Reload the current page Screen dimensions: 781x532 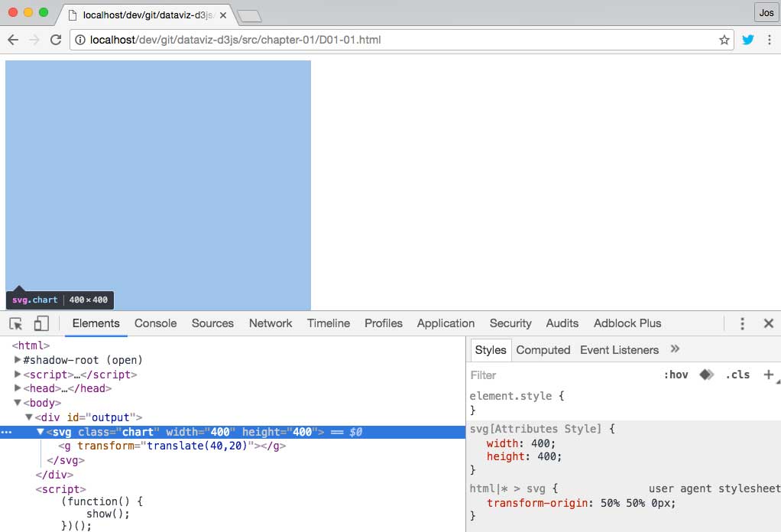pos(56,40)
